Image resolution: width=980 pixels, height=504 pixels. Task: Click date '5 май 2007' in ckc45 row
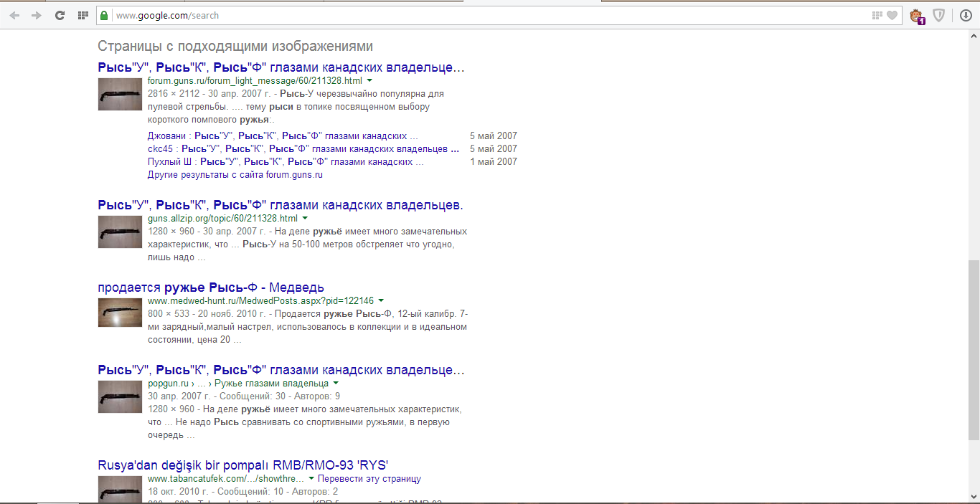click(494, 149)
